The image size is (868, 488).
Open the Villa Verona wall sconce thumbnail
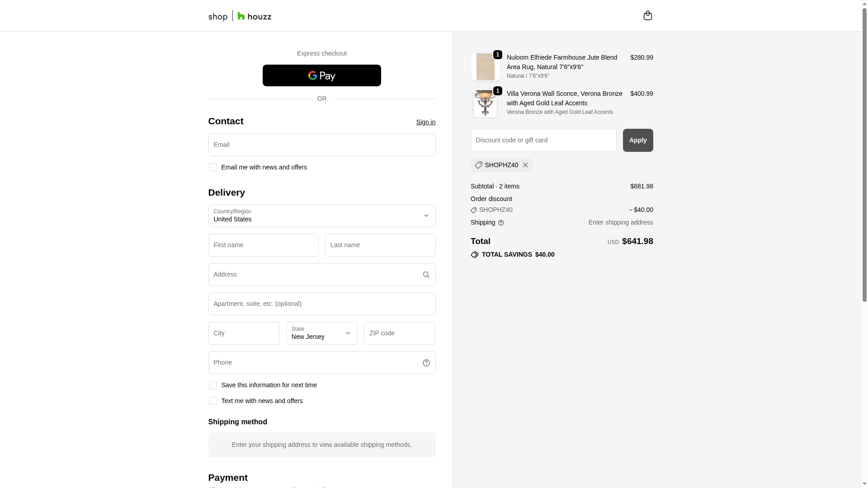[485, 103]
